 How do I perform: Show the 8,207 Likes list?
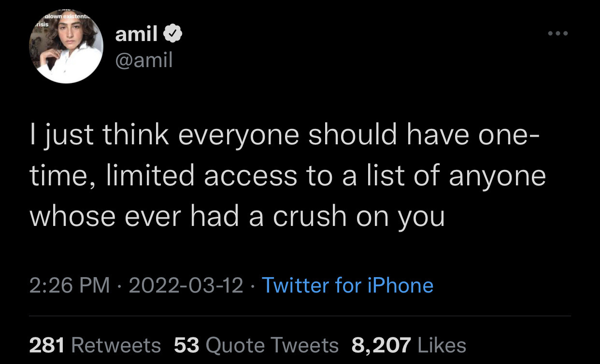pos(409,345)
